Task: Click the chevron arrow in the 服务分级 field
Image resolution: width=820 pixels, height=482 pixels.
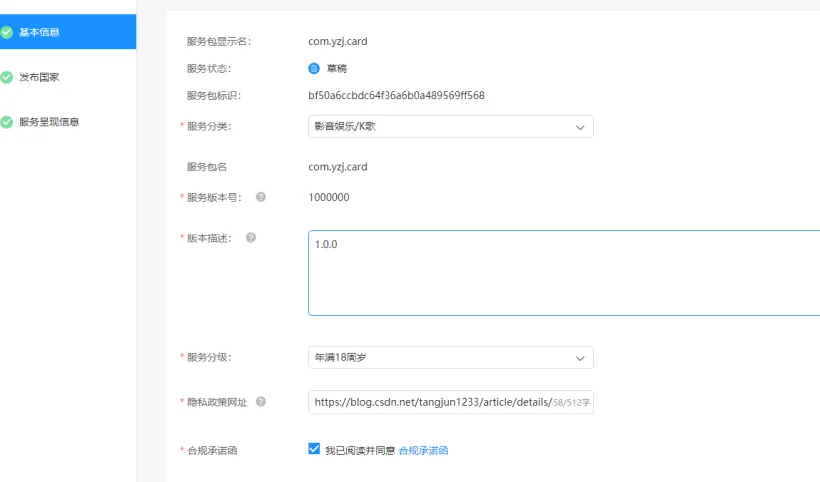Action: (x=580, y=358)
